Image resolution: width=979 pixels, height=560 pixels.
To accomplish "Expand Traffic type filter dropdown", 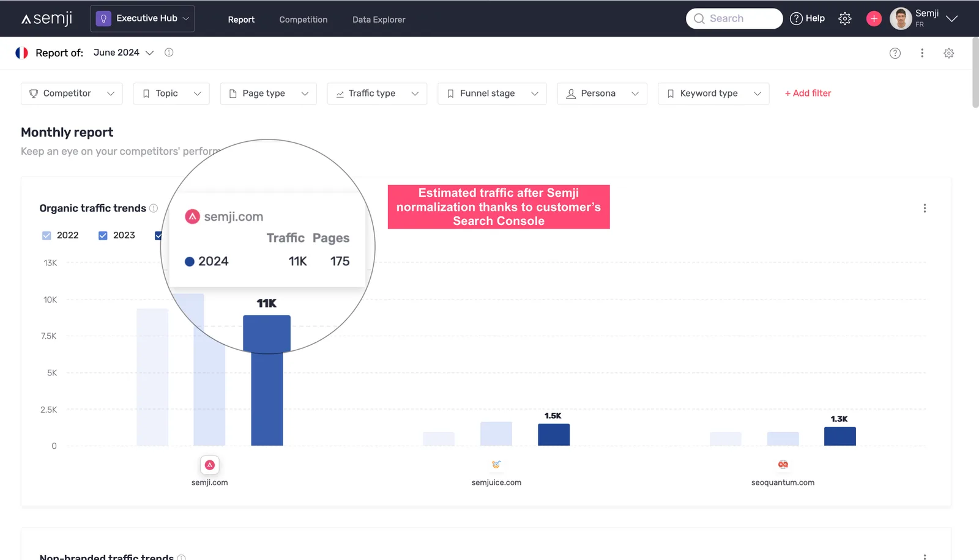I will (378, 94).
